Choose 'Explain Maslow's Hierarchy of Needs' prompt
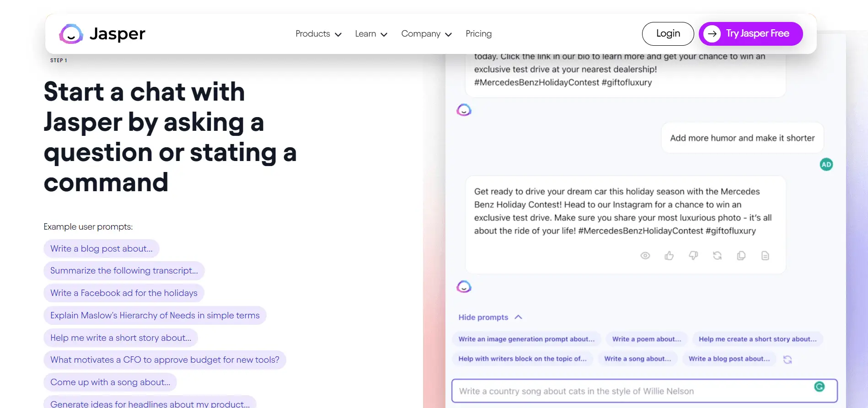This screenshot has width=868, height=408. pos(155,315)
